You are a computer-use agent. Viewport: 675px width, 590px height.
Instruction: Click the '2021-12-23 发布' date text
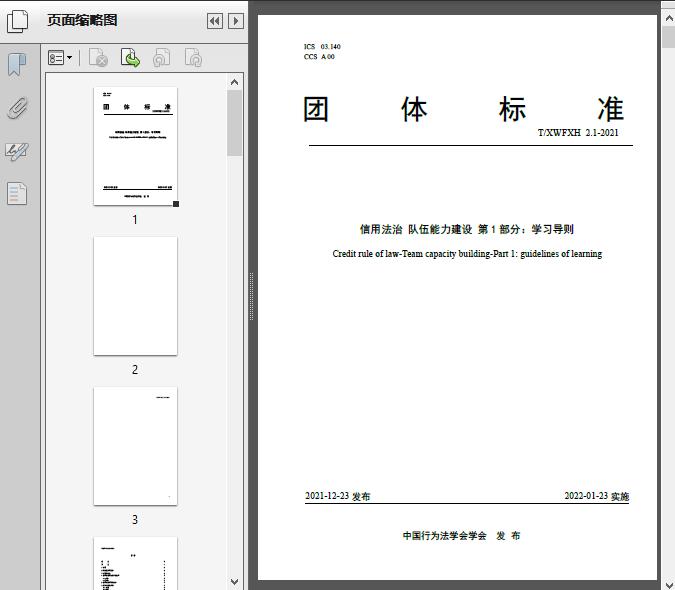338,496
